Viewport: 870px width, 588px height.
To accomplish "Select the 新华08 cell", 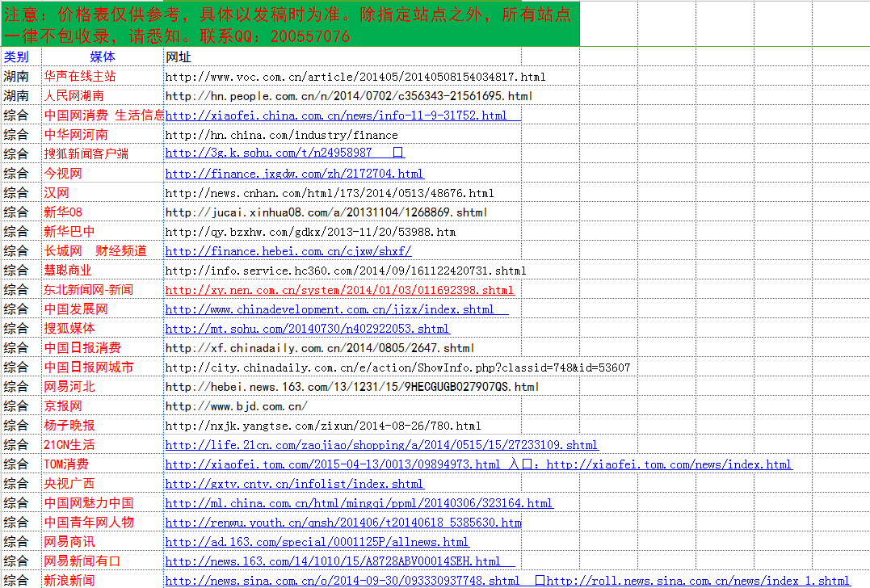I will (x=103, y=212).
